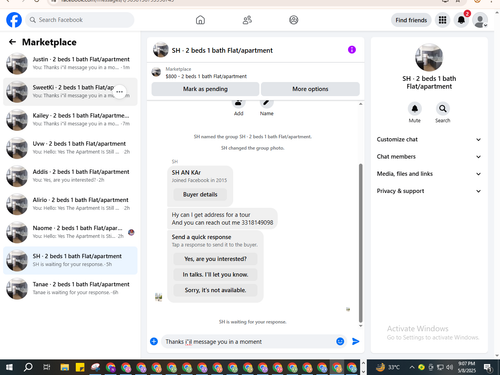This screenshot has width=500, height=375.
Task: Click the SH group photo in header
Action: coord(160,50)
